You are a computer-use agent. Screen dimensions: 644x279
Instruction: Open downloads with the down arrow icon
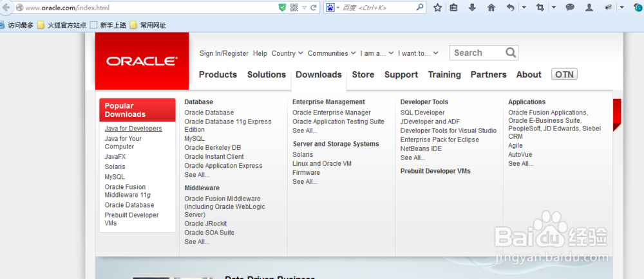(x=472, y=7)
